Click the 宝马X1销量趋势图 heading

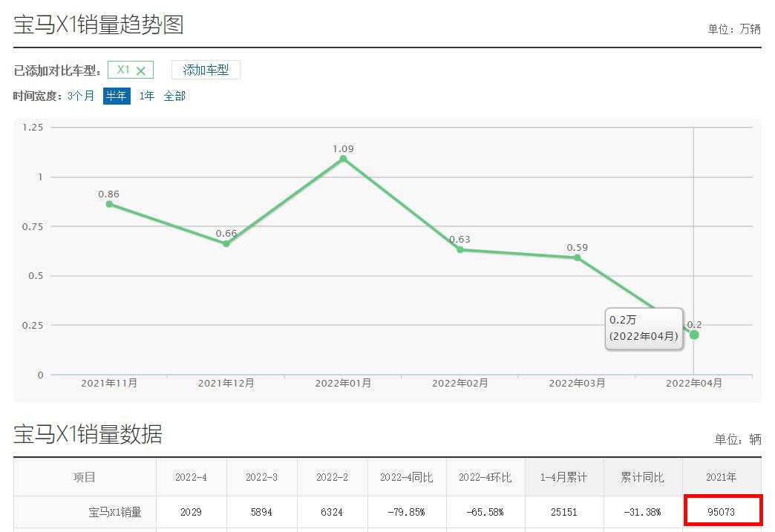[98, 24]
